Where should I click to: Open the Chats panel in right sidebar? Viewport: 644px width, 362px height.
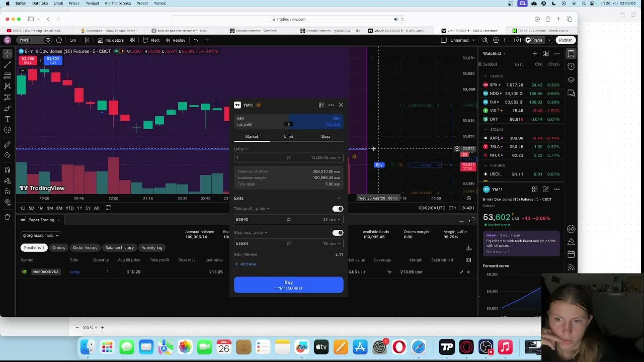(572, 93)
